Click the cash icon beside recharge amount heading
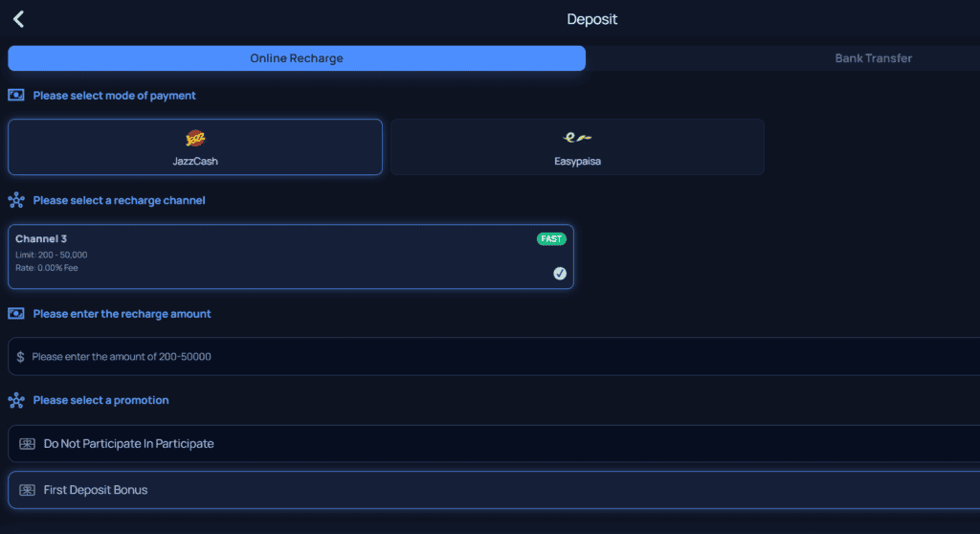This screenshot has height=534, width=980. (16, 313)
